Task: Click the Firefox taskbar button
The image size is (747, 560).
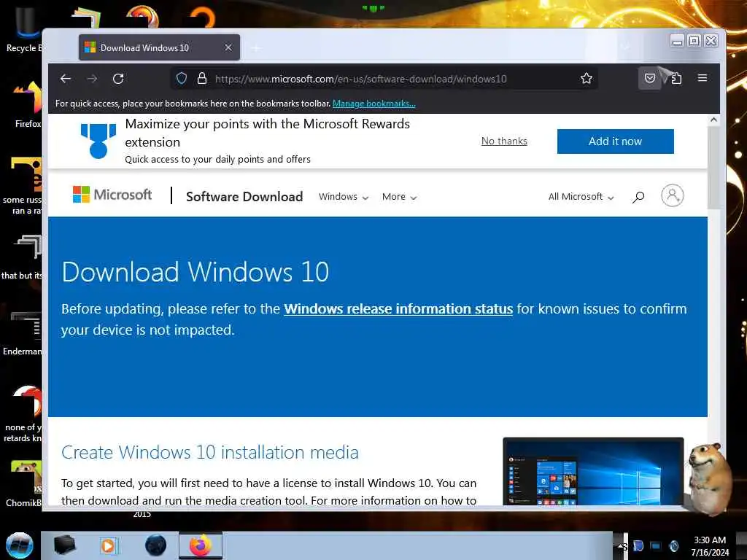Action: [x=201, y=545]
